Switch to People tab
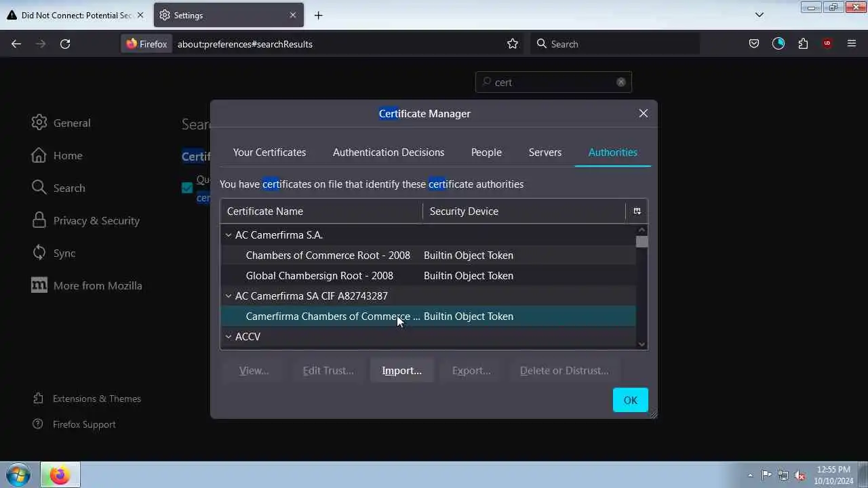This screenshot has width=868, height=488. point(486,152)
